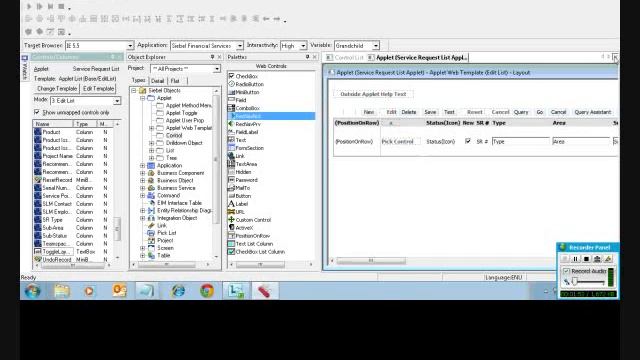Select Applet (Service Request List Appl.. tab
640x360 pixels.
point(418,58)
